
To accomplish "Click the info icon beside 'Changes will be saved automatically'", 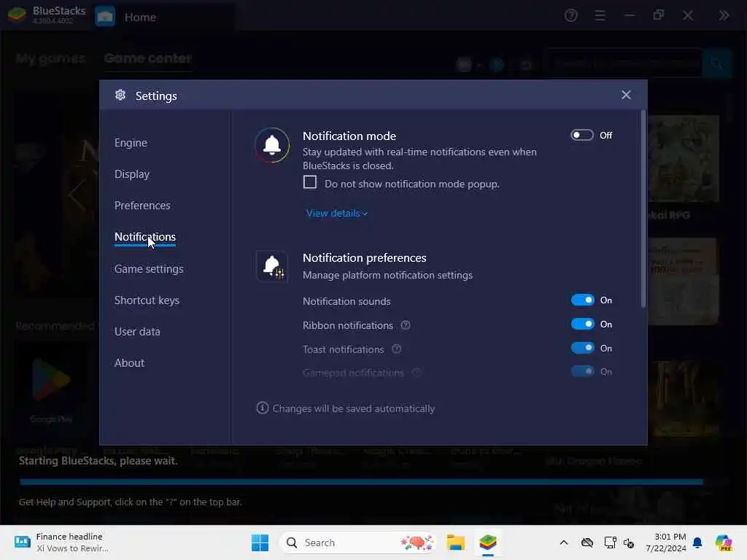I will [263, 408].
